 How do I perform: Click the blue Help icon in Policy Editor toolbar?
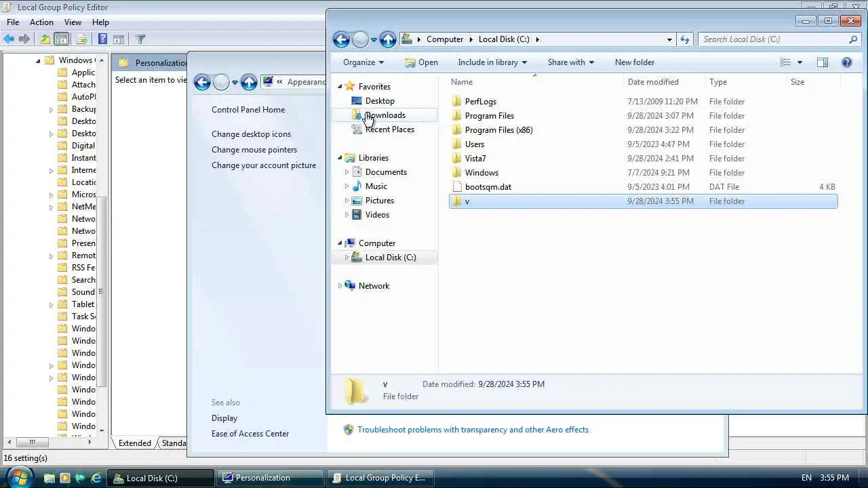pyautogui.click(x=103, y=39)
